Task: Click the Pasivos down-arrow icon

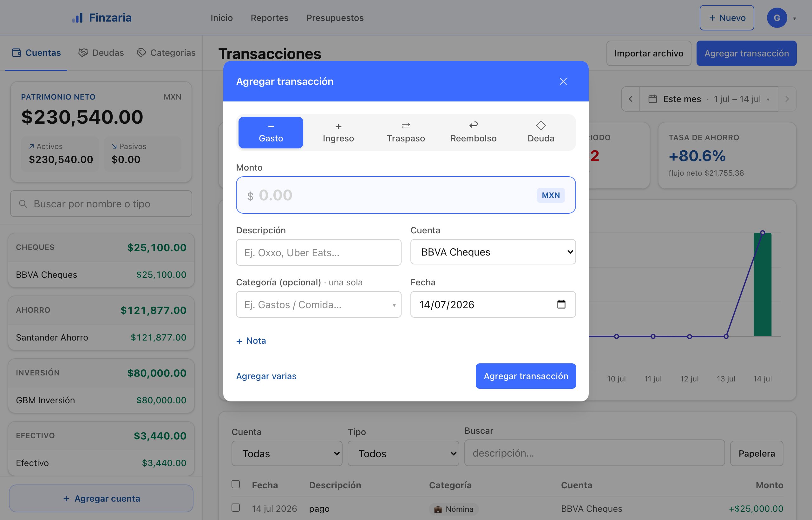Action: click(x=114, y=146)
